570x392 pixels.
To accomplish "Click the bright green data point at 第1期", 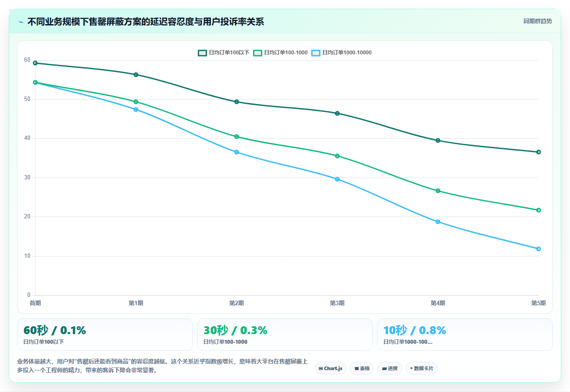I will (136, 102).
